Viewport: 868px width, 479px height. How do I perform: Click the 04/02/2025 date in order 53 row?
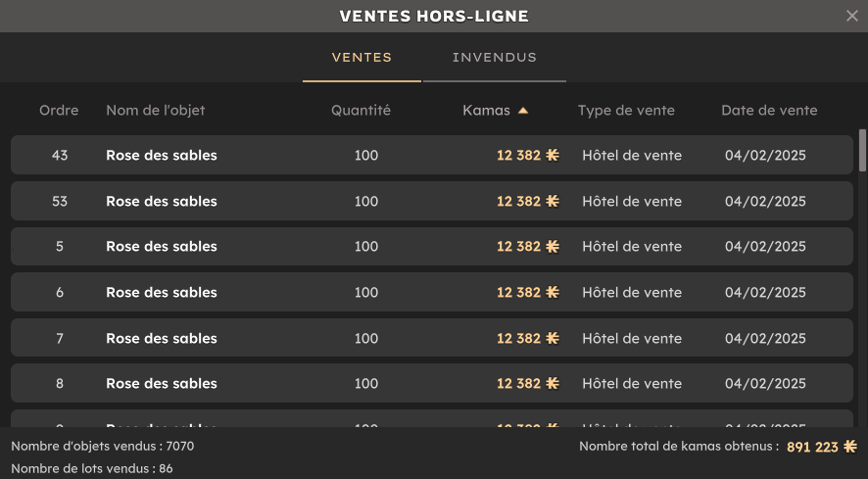click(x=765, y=201)
